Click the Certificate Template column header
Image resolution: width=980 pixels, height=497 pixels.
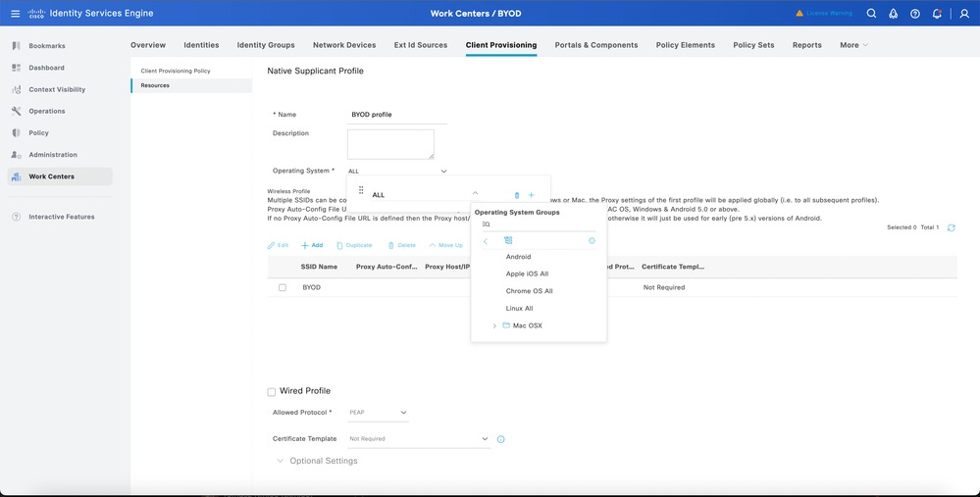[x=673, y=267]
